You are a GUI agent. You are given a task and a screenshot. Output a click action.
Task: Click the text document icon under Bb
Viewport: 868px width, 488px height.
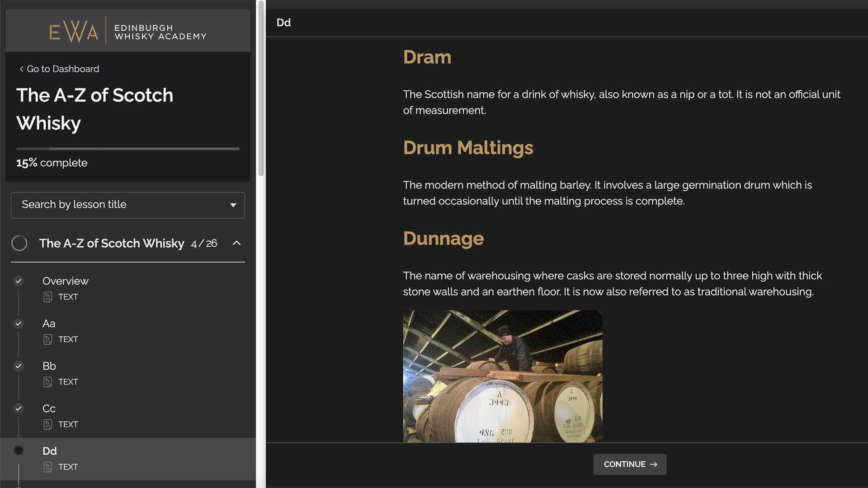tap(47, 382)
